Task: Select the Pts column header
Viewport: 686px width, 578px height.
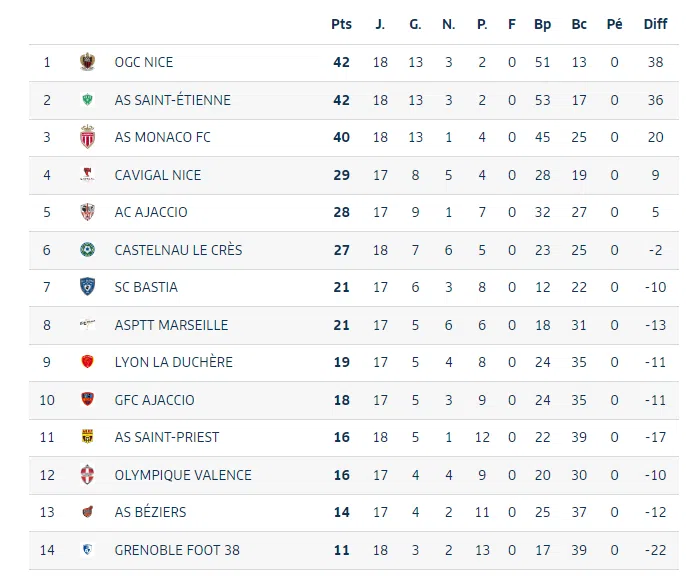Action: pyautogui.click(x=341, y=24)
